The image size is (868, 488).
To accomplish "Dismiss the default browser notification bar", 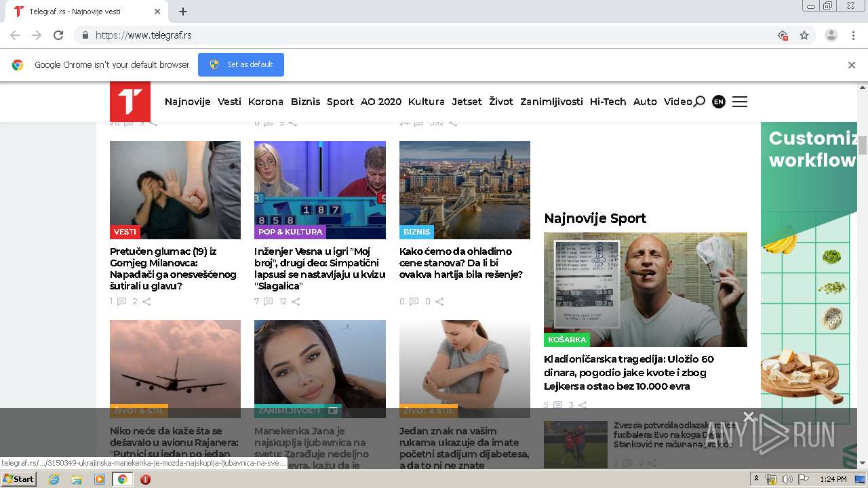I will 852,65.
